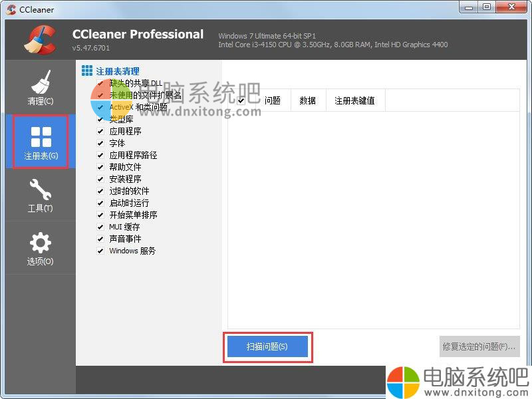Click the Windows 7 Ultimate 64-bit SP1 text

pyautogui.click(x=267, y=36)
